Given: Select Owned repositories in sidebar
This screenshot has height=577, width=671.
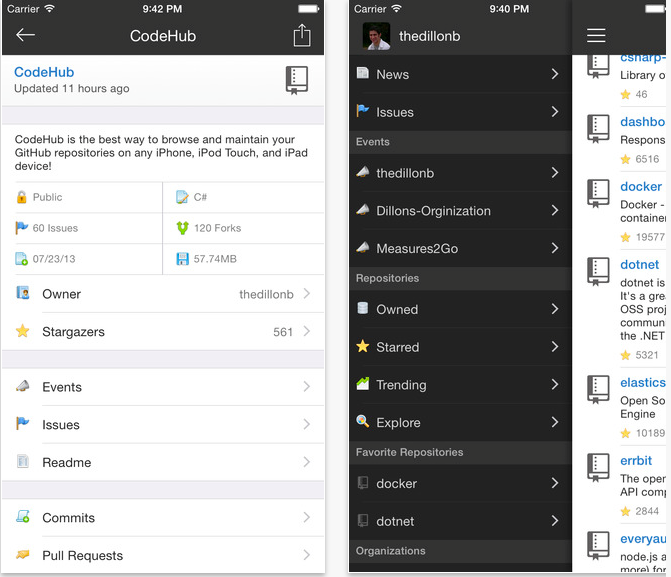Looking at the screenshot, I should click(460, 309).
